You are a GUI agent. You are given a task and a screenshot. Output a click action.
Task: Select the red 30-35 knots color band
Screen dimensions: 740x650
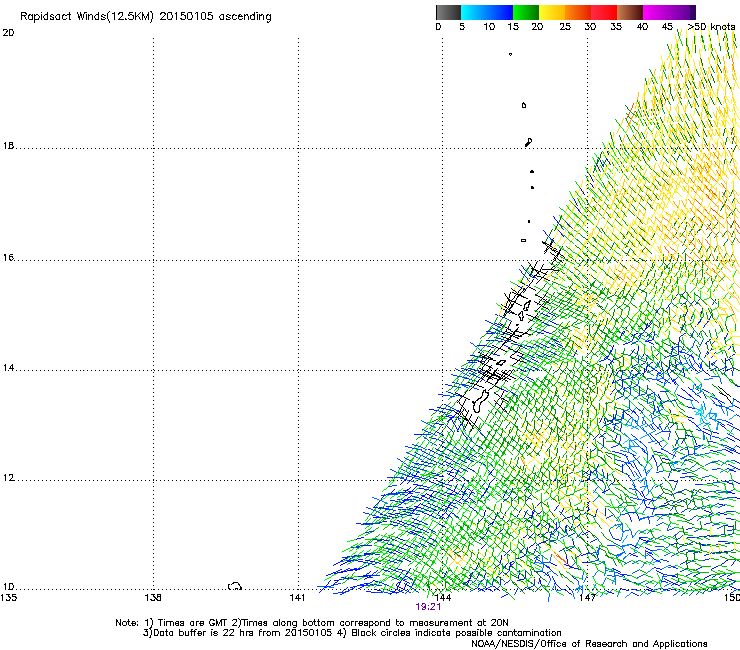pyautogui.click(x=604, y=12)
